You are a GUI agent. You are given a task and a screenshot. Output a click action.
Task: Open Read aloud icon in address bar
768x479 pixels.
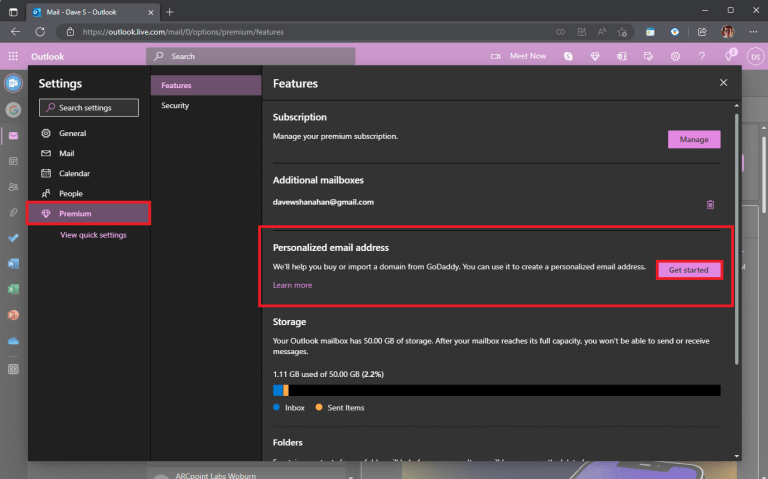[x=602, y=32]
